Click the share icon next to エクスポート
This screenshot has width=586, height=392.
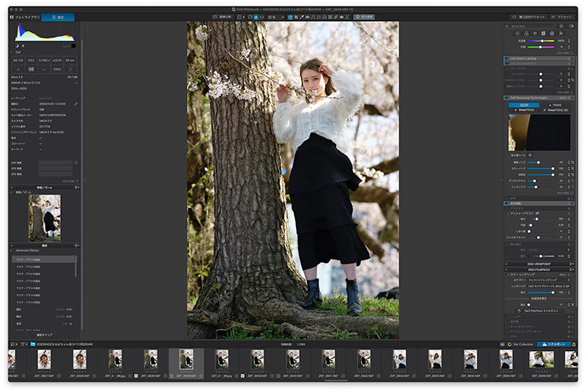[x=574, y=344]
